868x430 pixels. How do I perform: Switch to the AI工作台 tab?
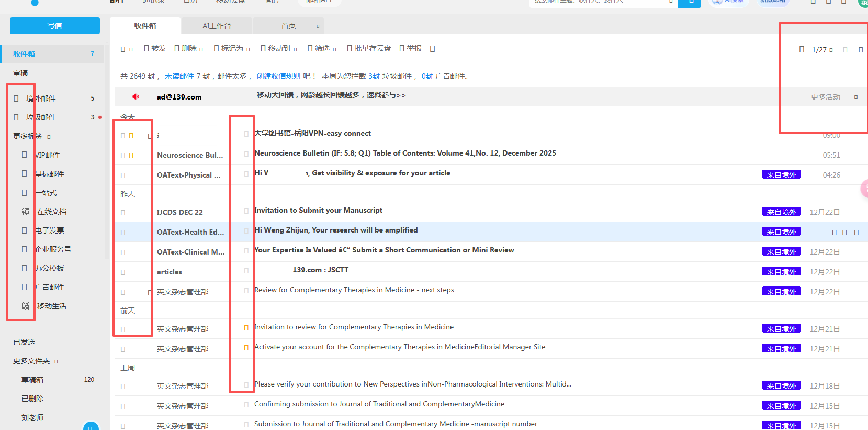tap(217, 26)
